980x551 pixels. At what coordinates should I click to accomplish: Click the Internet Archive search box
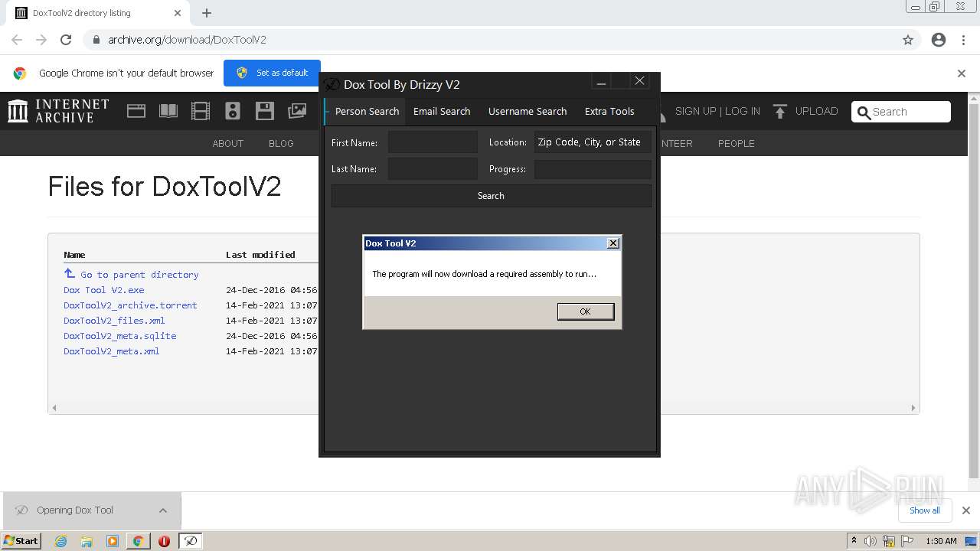pos(901,112)
